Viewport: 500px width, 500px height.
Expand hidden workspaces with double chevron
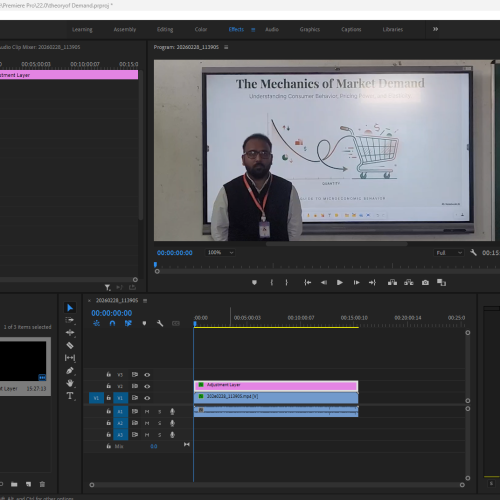pos(435,29)
